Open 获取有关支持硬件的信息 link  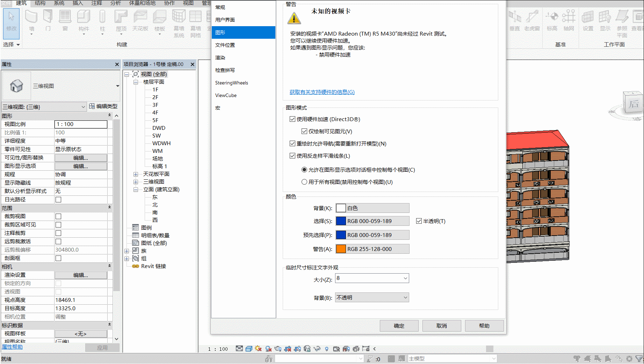coord(322,92)
